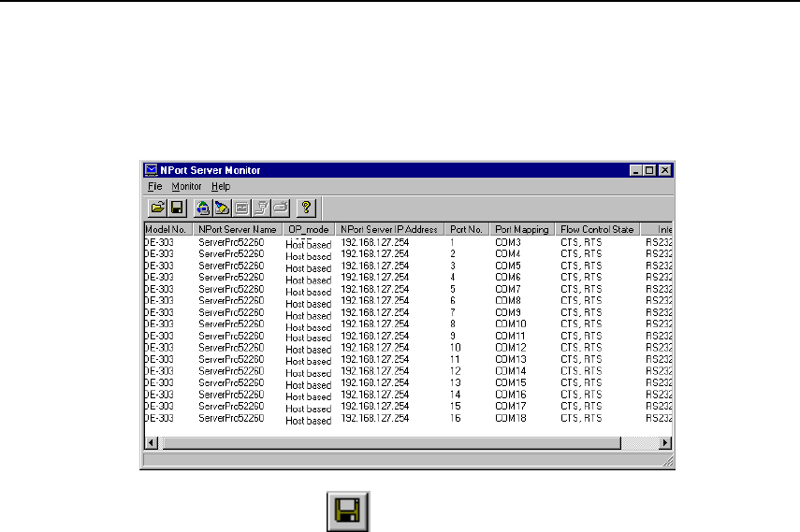This screenshot has width=800, height=532.
Task: Minimize the NPort Server Monitor window
Action: [x=635, y=170]
